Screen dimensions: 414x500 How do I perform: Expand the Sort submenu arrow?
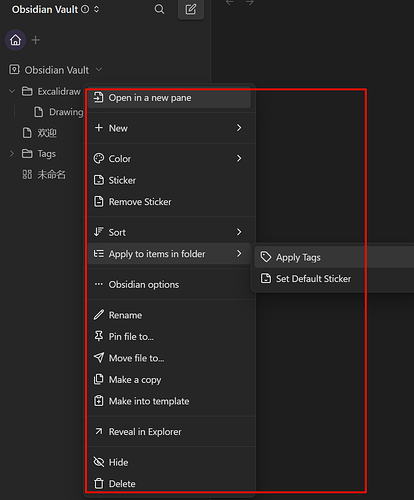pyautogui.click(x=239, y=232)
